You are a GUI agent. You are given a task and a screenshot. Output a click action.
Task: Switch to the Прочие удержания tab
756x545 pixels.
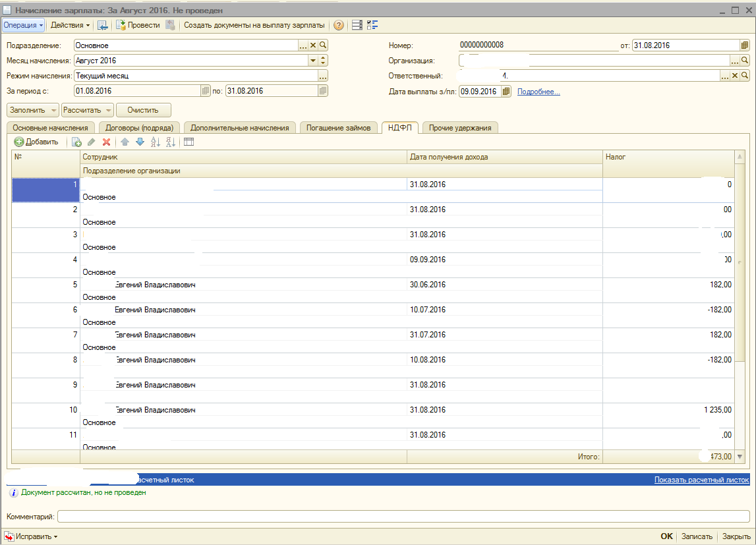[x=460, y=128]
